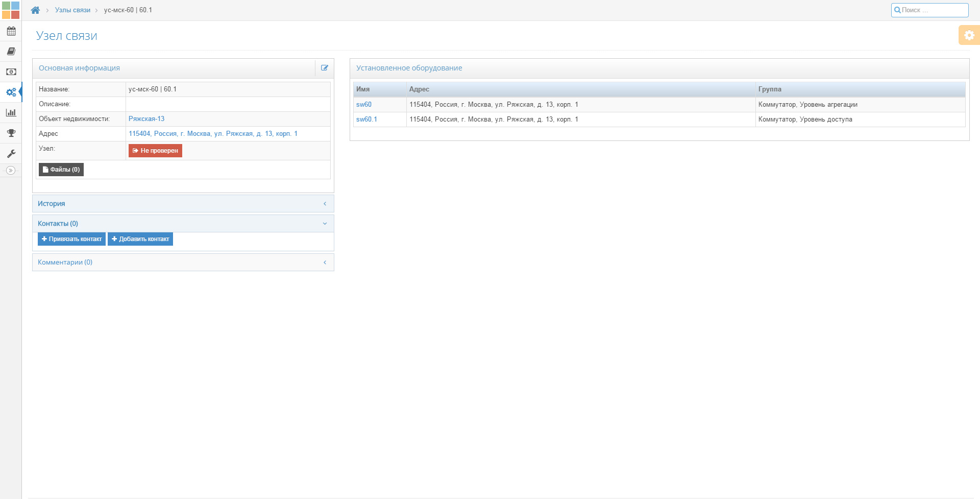The height and width of the screenshot is (499, 980).
Task: Toggle the 'Не проверен' node status
Action: pyautogui.click(x=155, y=151)
